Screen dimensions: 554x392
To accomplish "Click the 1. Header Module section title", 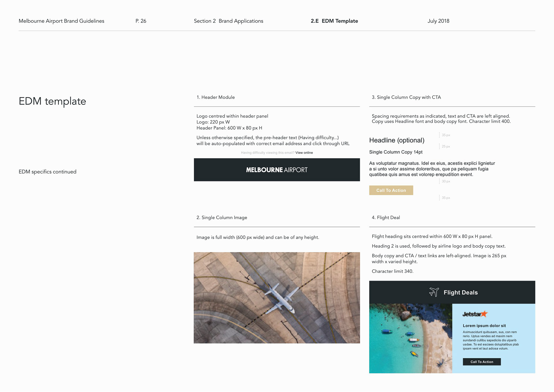I will [x=216, y=97].
